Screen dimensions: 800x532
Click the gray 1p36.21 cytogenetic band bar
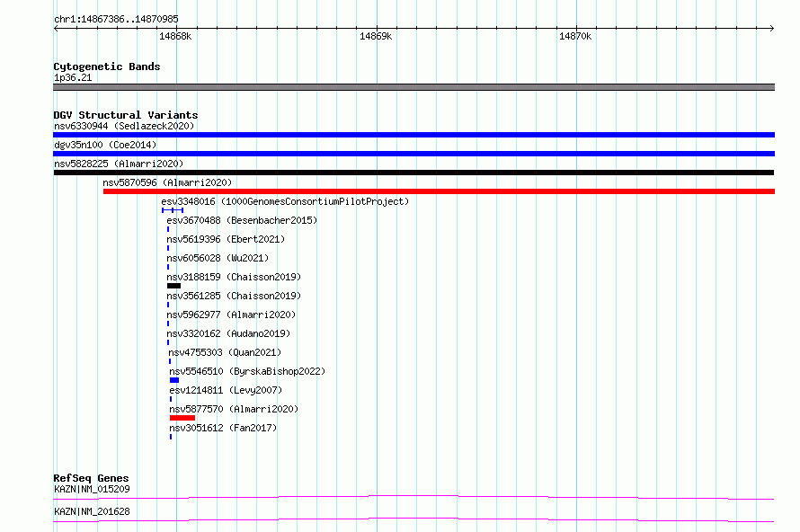click(413, 87)
